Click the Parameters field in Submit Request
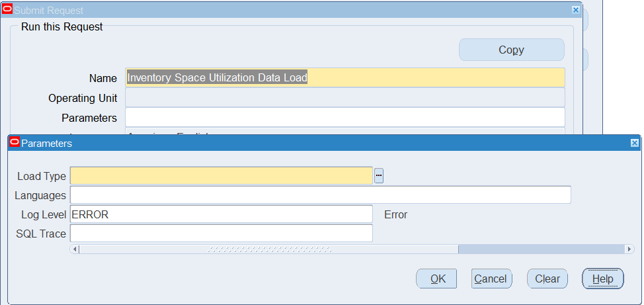Screen dimensions: 644x305 pyautogui.click(x=344, y=118)
